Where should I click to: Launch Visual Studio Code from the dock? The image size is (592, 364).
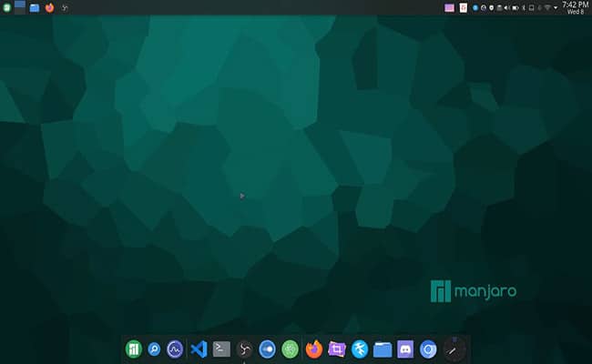click(x=199, y=349)
